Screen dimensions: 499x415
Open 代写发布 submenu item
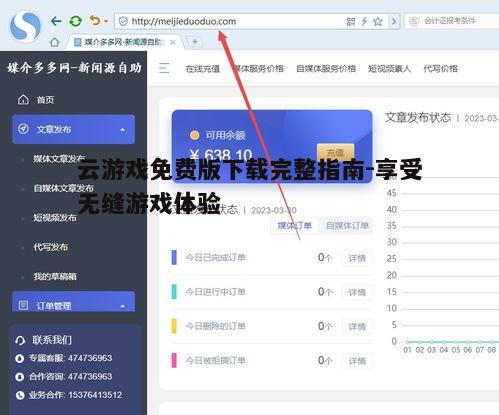(50, 247)
